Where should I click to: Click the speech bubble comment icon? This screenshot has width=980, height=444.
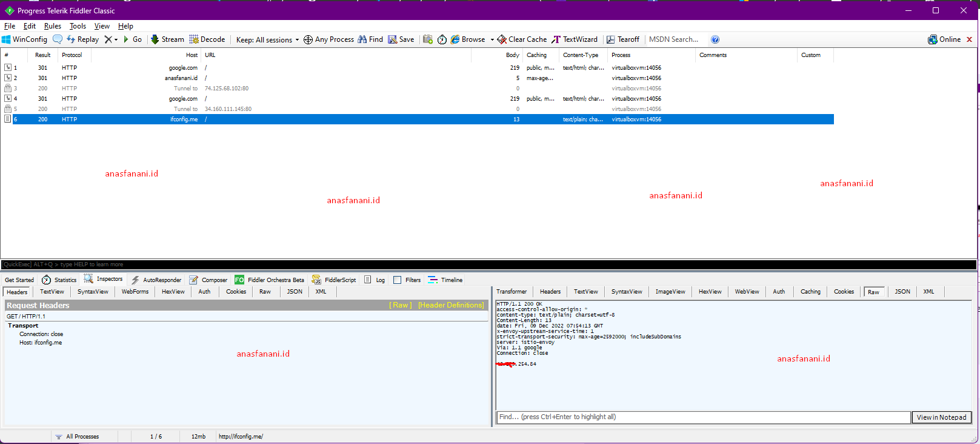[58, 39]
